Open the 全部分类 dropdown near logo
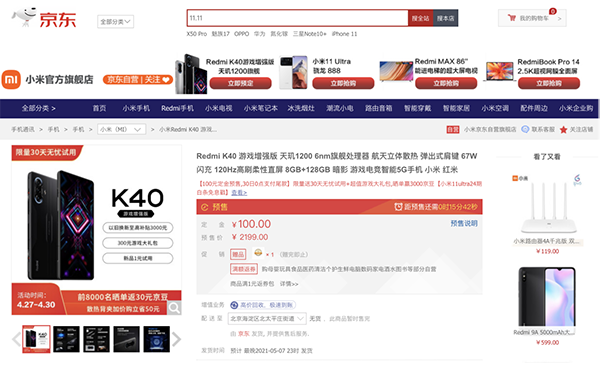 115,22
